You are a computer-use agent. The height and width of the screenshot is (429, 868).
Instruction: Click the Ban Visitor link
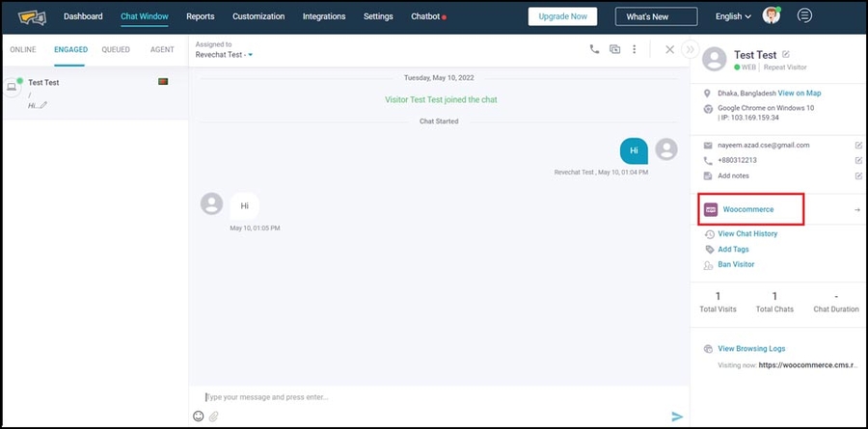click(x=736, y=264)
